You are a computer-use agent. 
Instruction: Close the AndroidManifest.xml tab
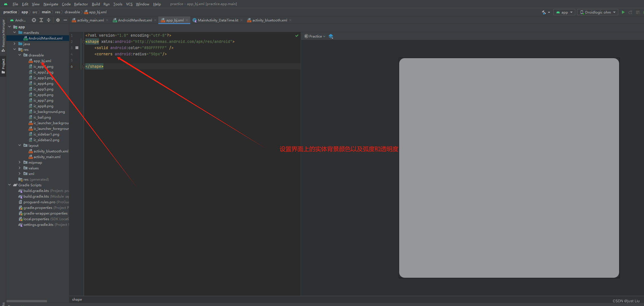(x=155, y=20)
